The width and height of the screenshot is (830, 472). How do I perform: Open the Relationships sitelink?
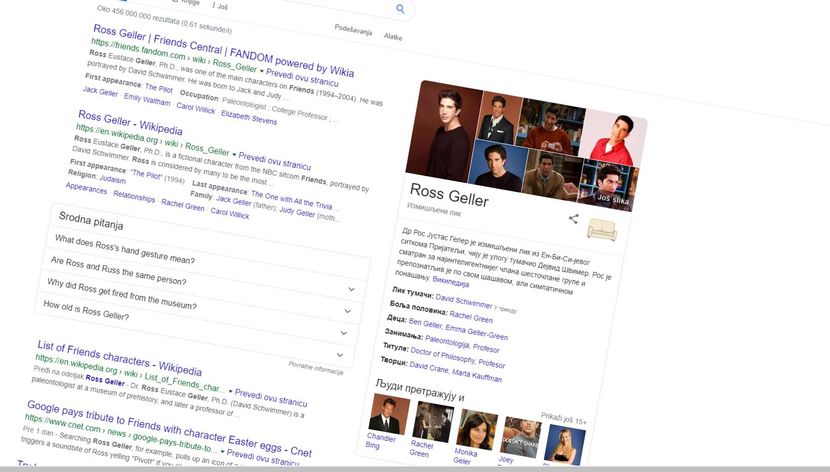tap(134, 197)
